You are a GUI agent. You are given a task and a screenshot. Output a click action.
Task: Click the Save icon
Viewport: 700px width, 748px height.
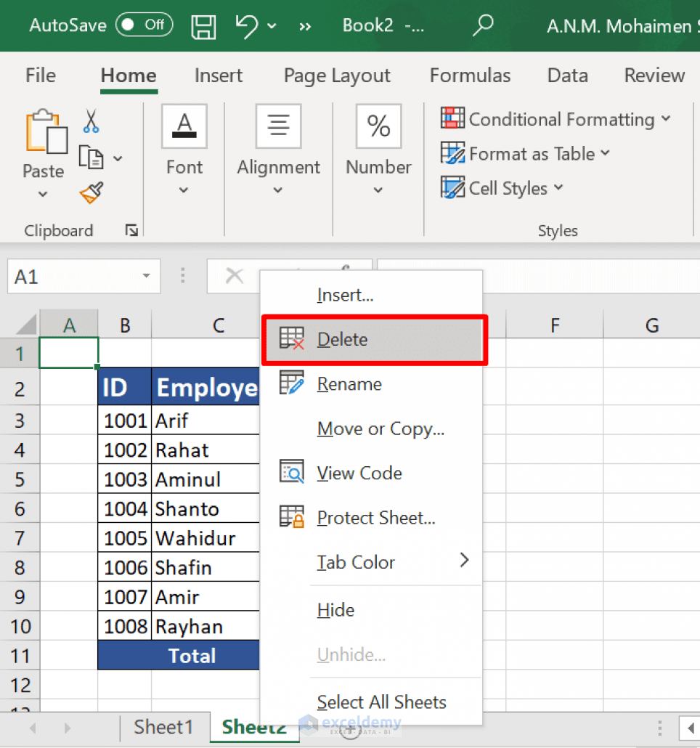203,25
